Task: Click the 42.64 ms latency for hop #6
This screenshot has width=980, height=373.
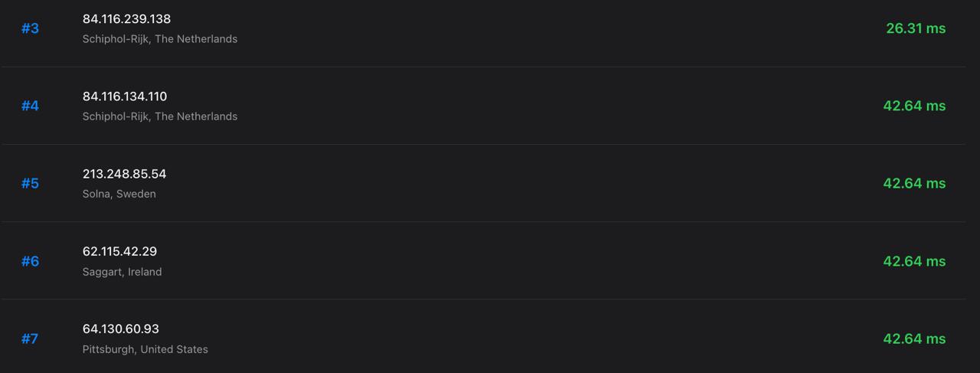Action: 914,261
